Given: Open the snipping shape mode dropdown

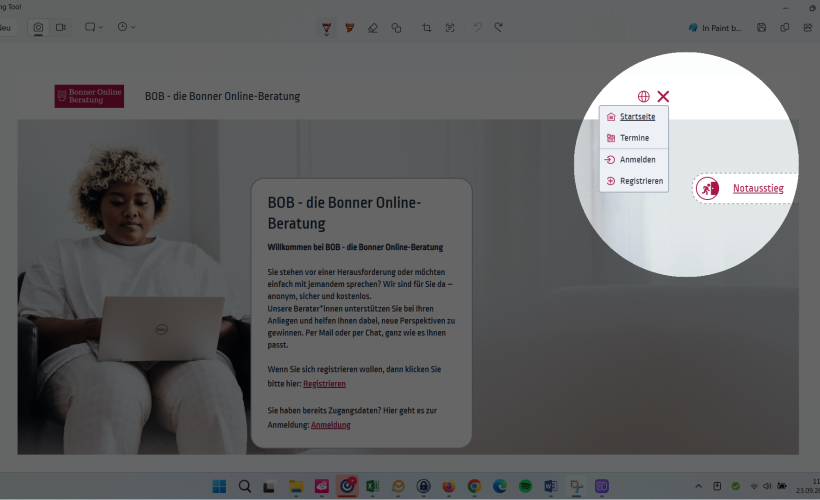Looking at the screenshot, I should point(94,27).
